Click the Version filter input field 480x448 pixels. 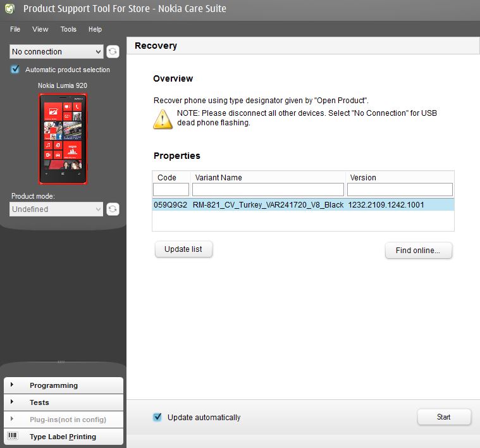click(x=400, y=190)
